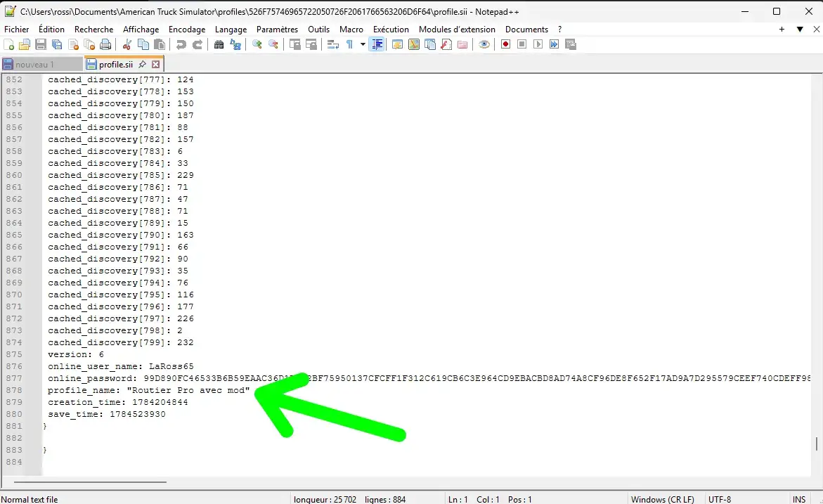Open the Document List toolbar icon
The width and height of the screenshot is (823, 504).
point(430,44)
